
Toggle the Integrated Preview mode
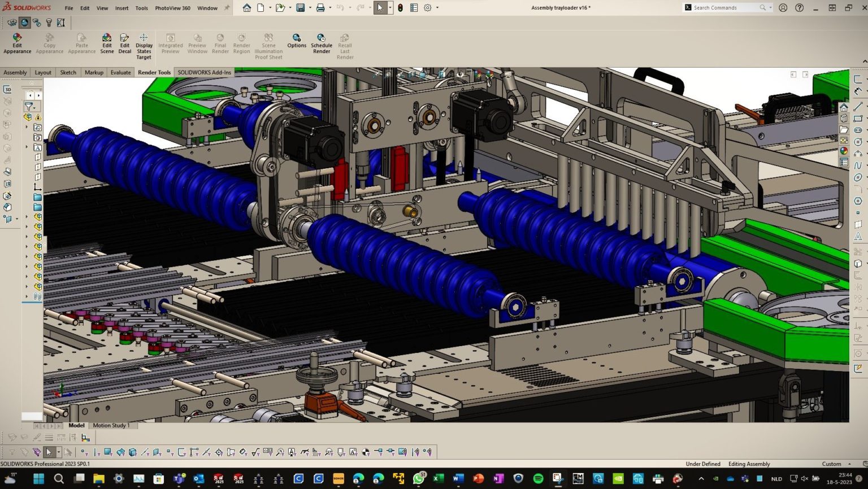point(170,42)
